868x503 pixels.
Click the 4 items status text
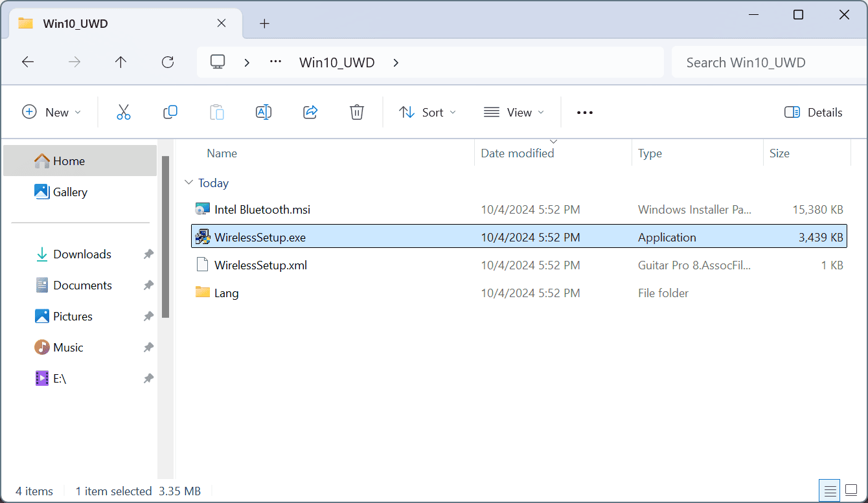click(34, 491)
